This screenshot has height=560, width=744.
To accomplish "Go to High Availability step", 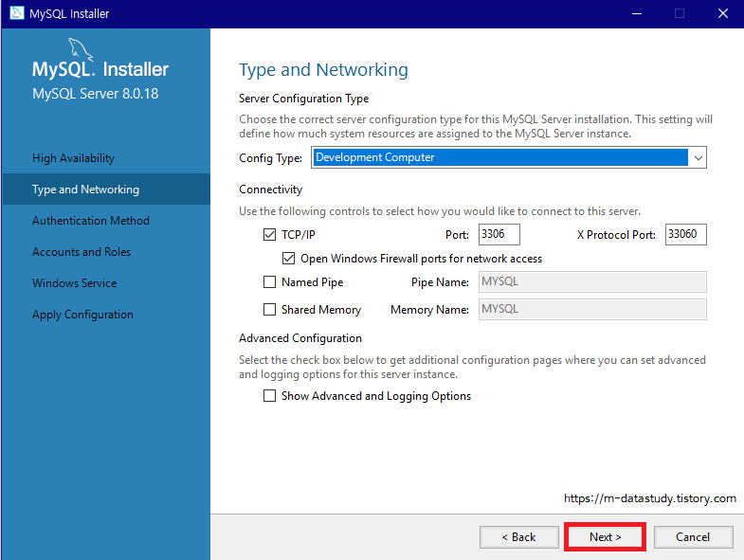I will tap(74, 158).
